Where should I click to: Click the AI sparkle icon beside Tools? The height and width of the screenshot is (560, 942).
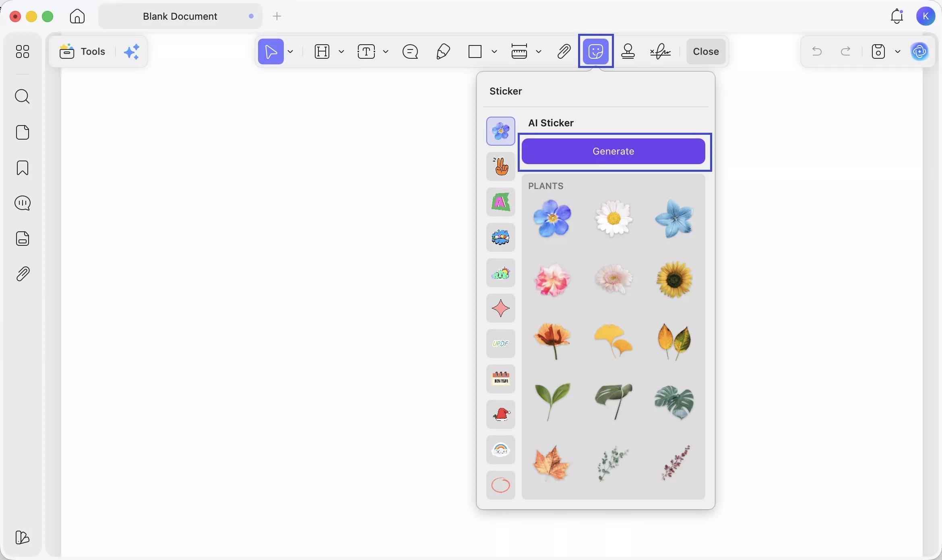tap(132, 51)
